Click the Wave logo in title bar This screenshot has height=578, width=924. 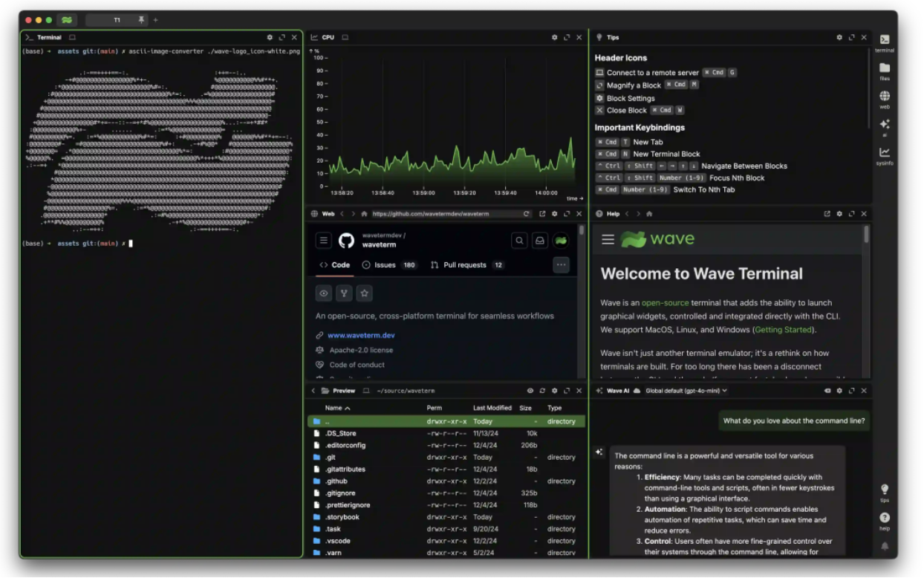tap(67, 20)
